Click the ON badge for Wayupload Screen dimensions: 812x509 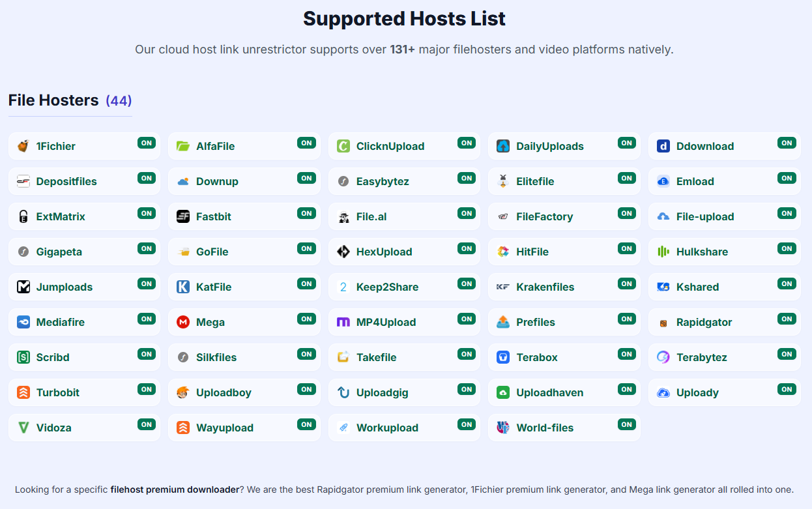[306, 424]
